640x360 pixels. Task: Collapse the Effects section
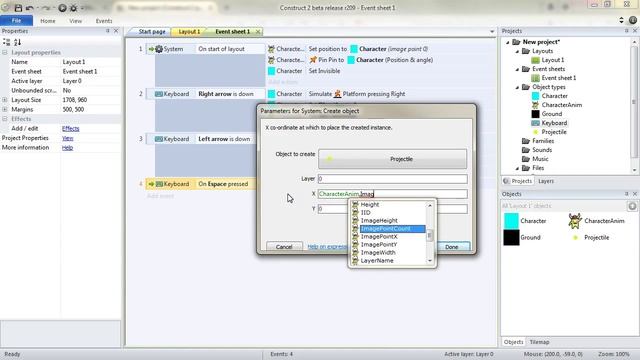point(5,119)
